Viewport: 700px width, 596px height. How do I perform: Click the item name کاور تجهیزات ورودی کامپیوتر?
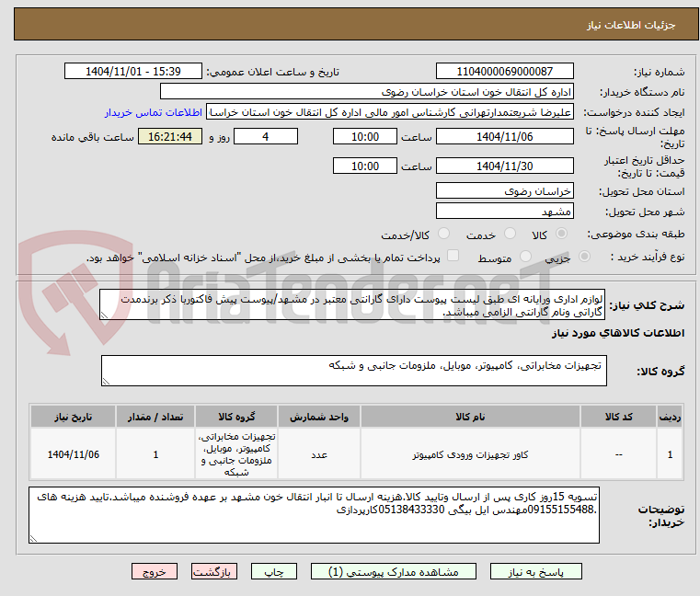point(470,454)
